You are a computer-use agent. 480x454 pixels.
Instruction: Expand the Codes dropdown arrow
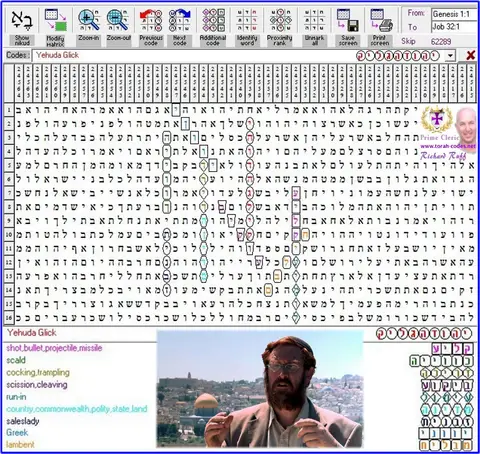point(451,55)
